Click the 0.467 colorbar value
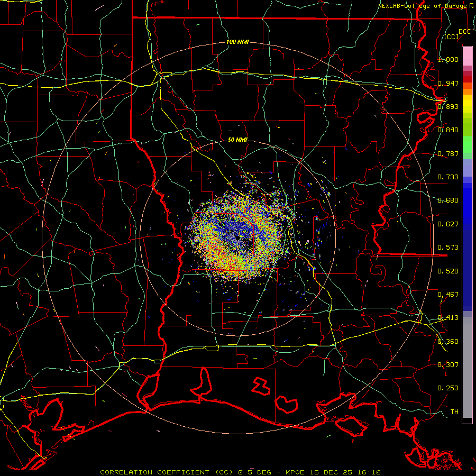 tap(448, 295)
